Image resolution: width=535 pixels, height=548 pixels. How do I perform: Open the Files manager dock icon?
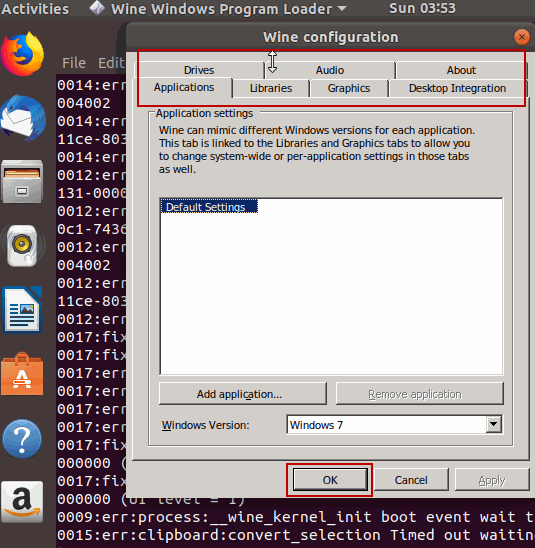pyautogui.click(x=22, y=182)
